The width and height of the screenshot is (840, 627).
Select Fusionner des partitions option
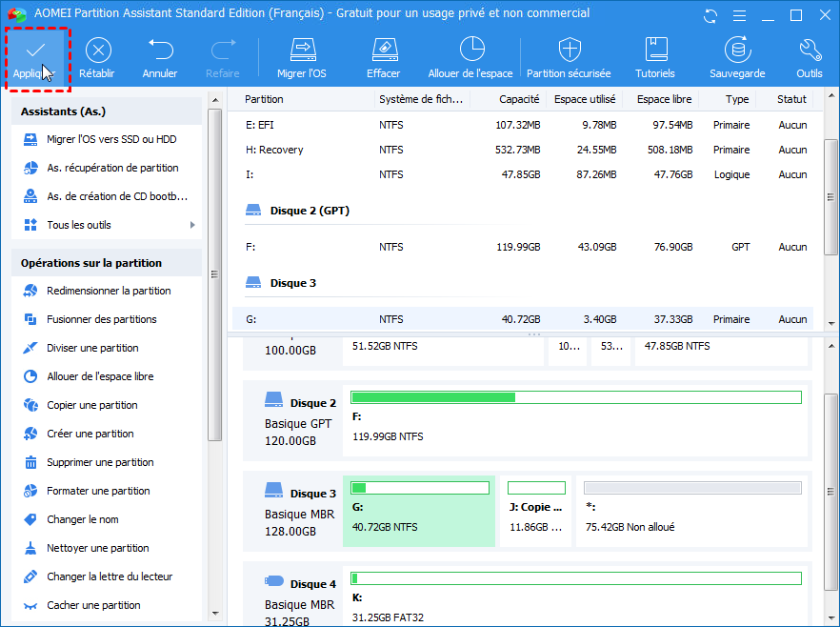point(101,319)
